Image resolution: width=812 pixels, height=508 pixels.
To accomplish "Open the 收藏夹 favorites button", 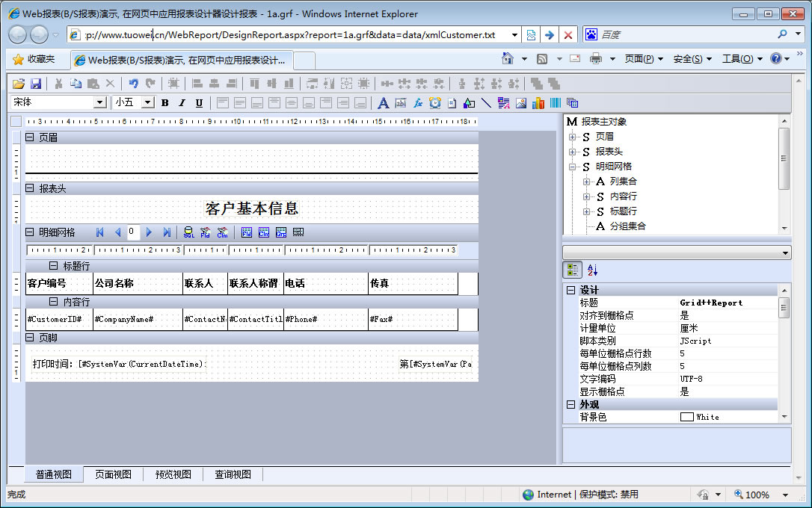I will 34,59.
